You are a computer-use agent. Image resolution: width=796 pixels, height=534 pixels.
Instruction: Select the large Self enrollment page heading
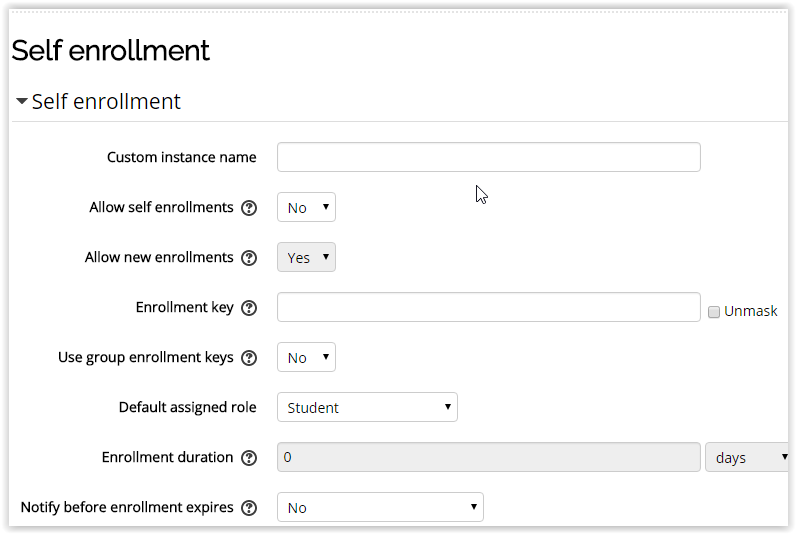[110, 50]
